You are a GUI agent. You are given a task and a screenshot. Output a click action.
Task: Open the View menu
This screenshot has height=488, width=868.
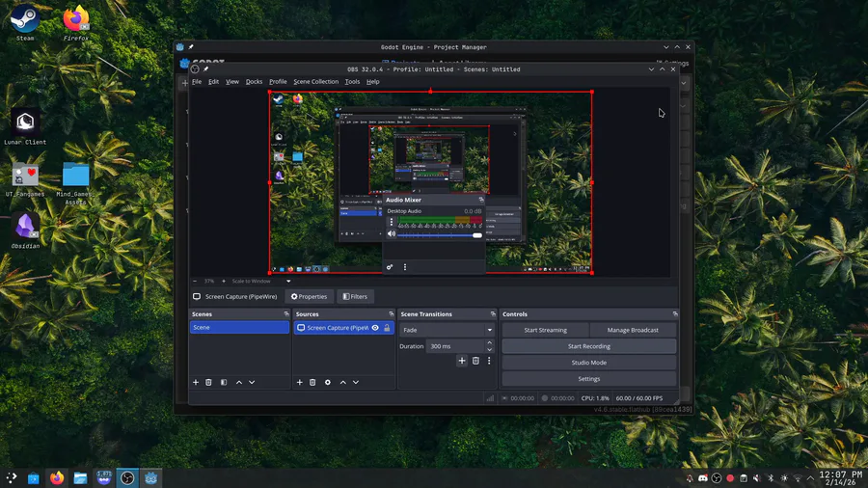[x=231, y=81]
